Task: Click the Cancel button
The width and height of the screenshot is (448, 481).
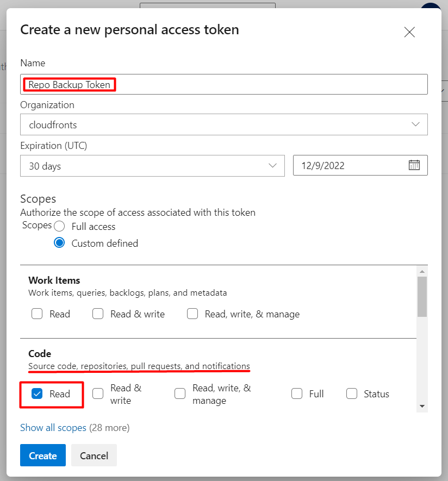Action: coord(94,455)
